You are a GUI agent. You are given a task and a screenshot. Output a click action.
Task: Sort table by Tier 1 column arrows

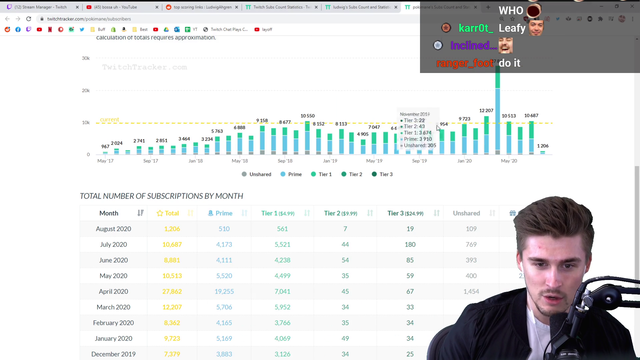point(307,213)
